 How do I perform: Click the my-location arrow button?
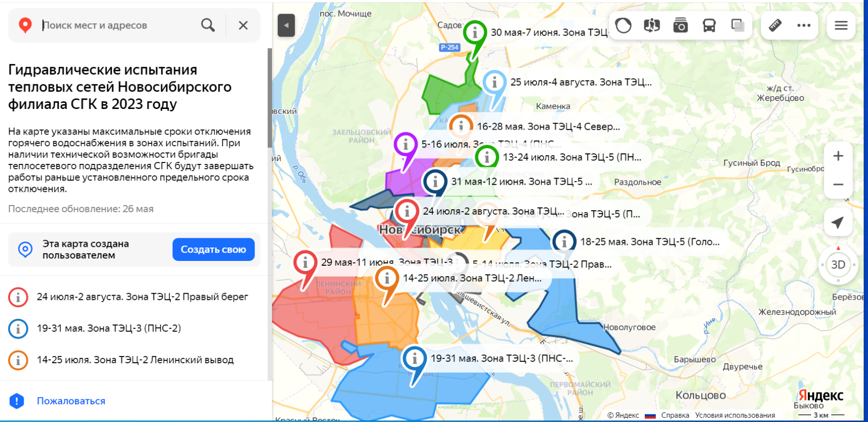[x=838, y=222]
